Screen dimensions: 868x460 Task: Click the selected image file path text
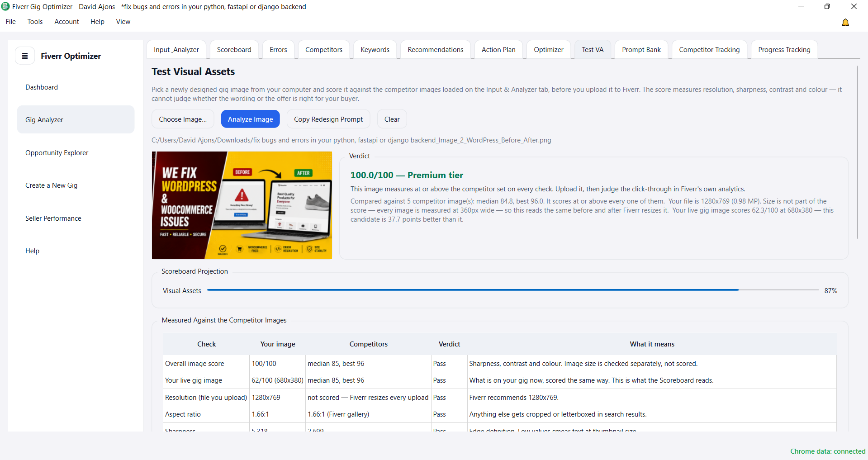351,140
